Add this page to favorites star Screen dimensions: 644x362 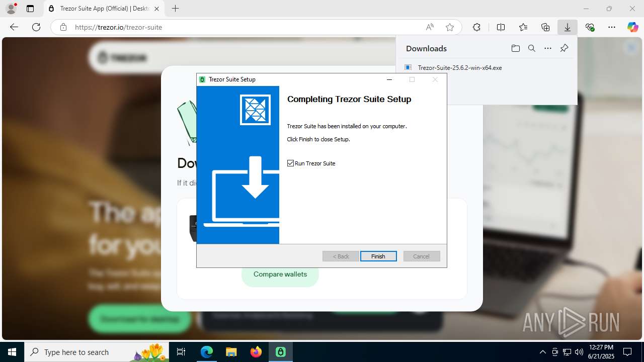pos(450,27)
